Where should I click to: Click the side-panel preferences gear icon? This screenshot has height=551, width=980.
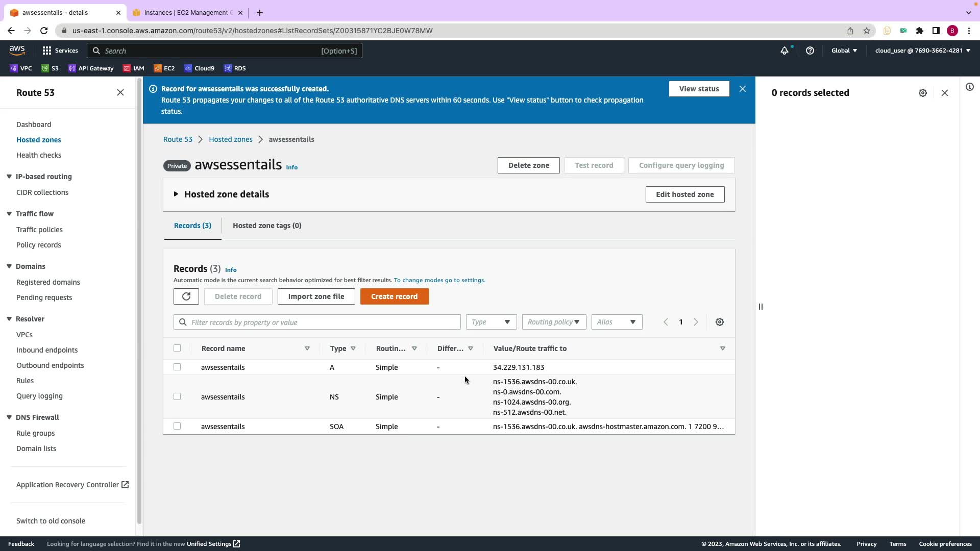pos(923,93)
